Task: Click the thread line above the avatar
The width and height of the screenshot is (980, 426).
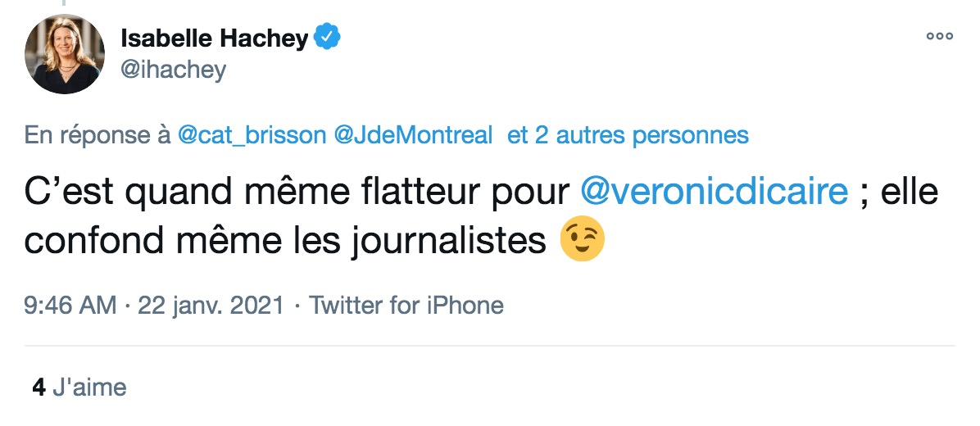Action: [x=63, y=3]
